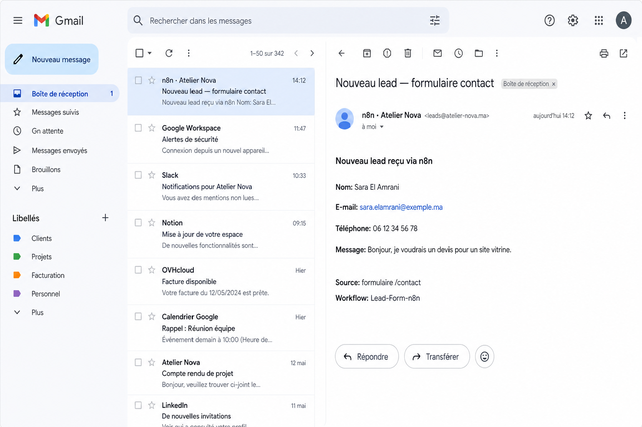Open Google apps grid icon

pos(599,20)
